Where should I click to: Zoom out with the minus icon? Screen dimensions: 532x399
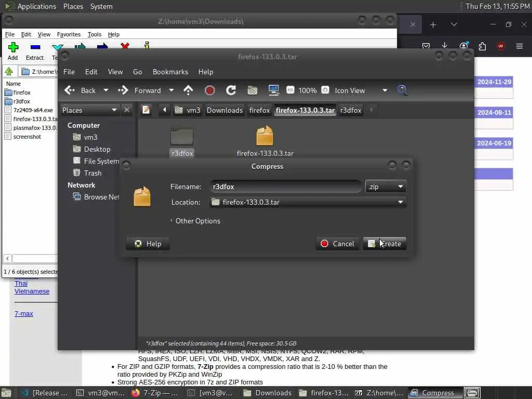point(290,90)
